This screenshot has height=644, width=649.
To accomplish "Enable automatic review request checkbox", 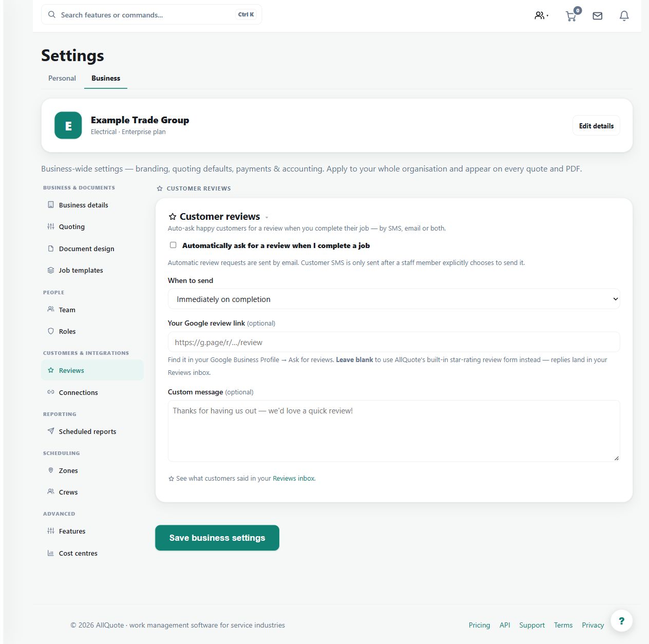I will coord(173,245).
